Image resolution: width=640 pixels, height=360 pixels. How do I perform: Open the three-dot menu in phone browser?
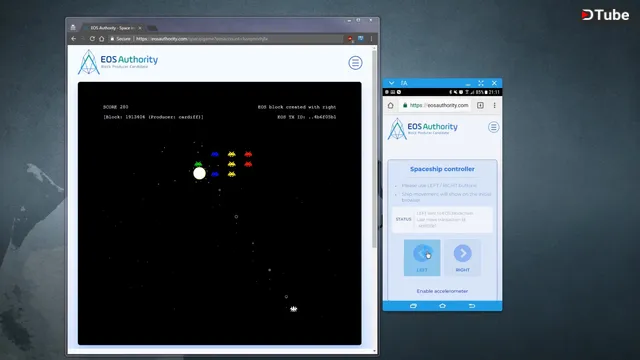[494, 105]
